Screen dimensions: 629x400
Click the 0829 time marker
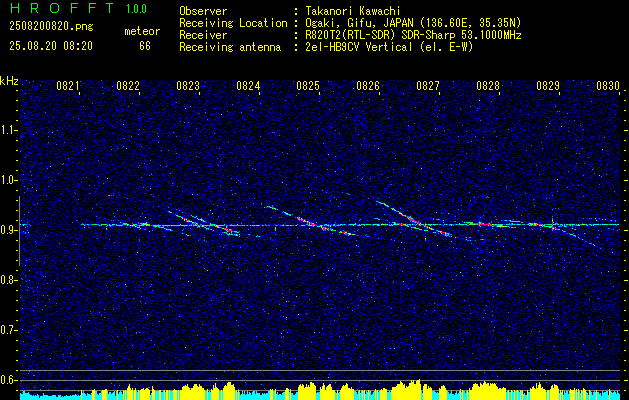point(548,86)
